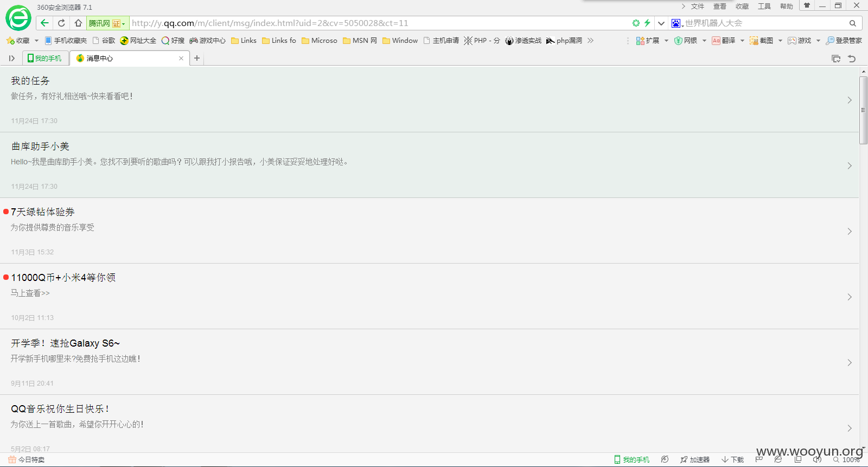Open the 11000Q币+小米4等你领 message
Screen dimensions: 868x467
point(430,296)
